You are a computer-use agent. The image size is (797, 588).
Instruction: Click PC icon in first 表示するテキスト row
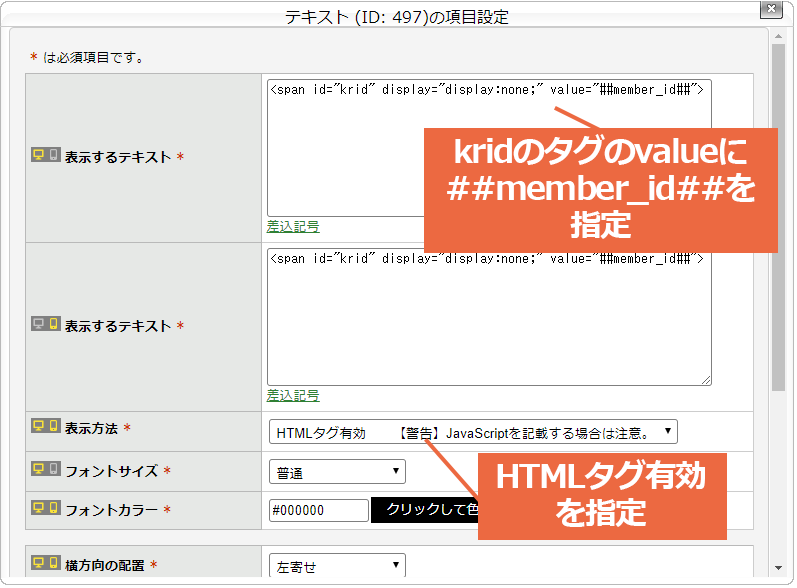pyautogui.click(x=38, y=154)
